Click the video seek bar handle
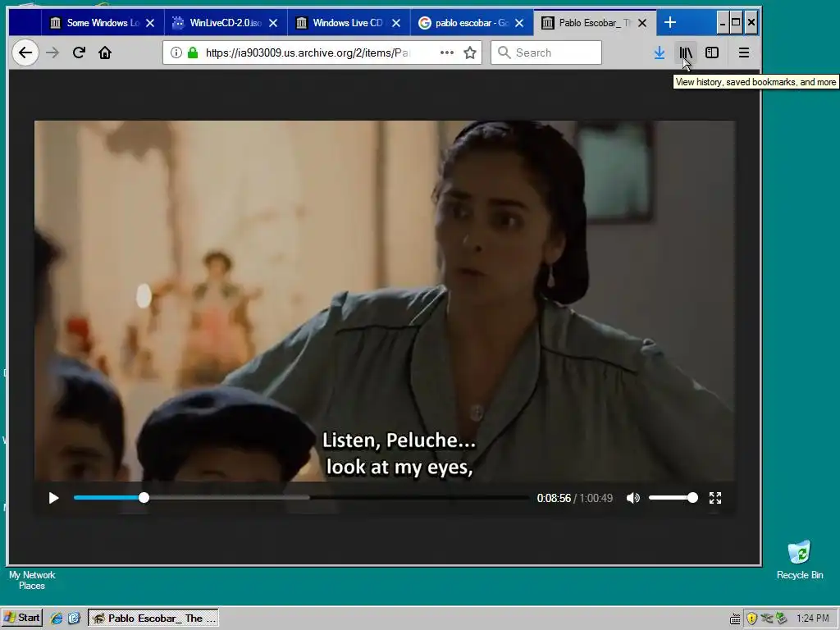840x630 pixels. pyautogui.click(x=144, y=498)
